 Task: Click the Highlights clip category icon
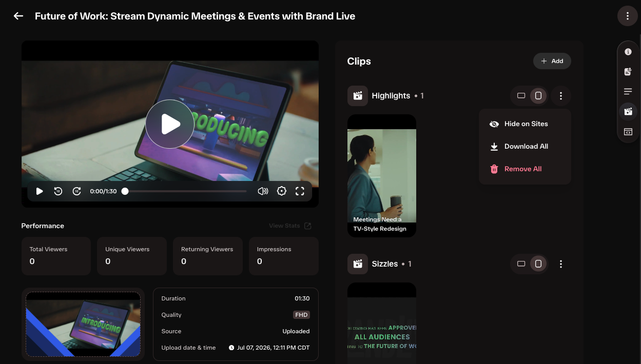tap(358, 96)
